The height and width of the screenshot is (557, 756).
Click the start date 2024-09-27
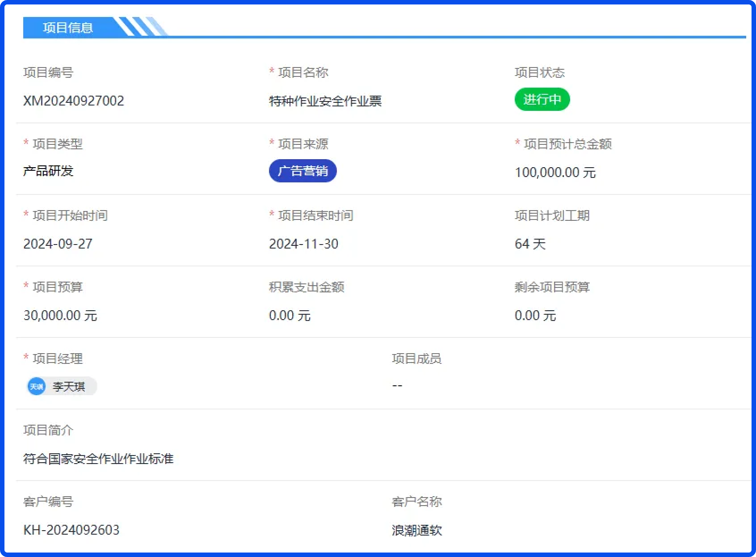pyautogui.click(x=58, y=244)
